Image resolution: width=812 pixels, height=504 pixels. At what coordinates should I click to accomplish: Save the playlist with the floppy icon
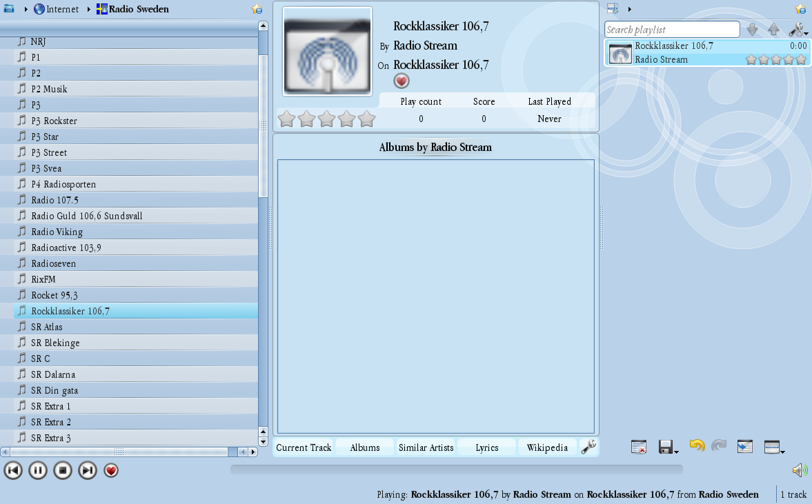(x=666, y=447)
